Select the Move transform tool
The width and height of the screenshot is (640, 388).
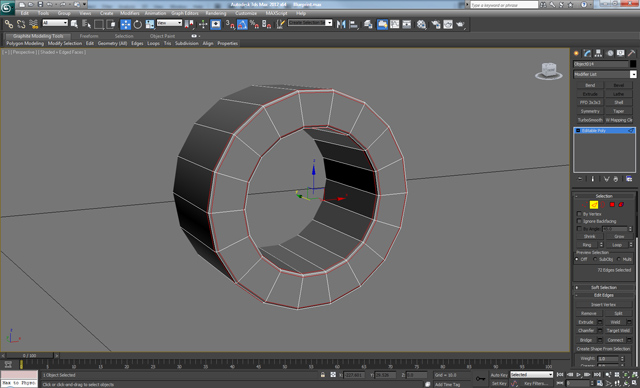(x=125, y=24)
